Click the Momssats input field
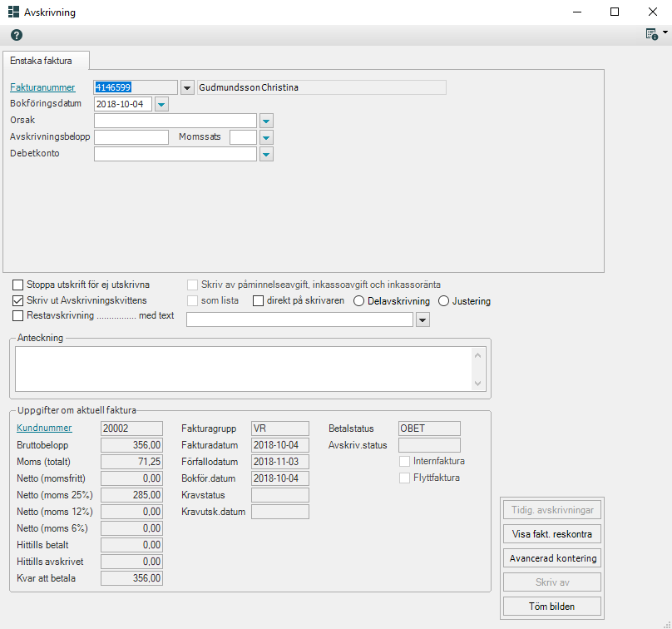The image size is (672, 629). coord(243,137)
